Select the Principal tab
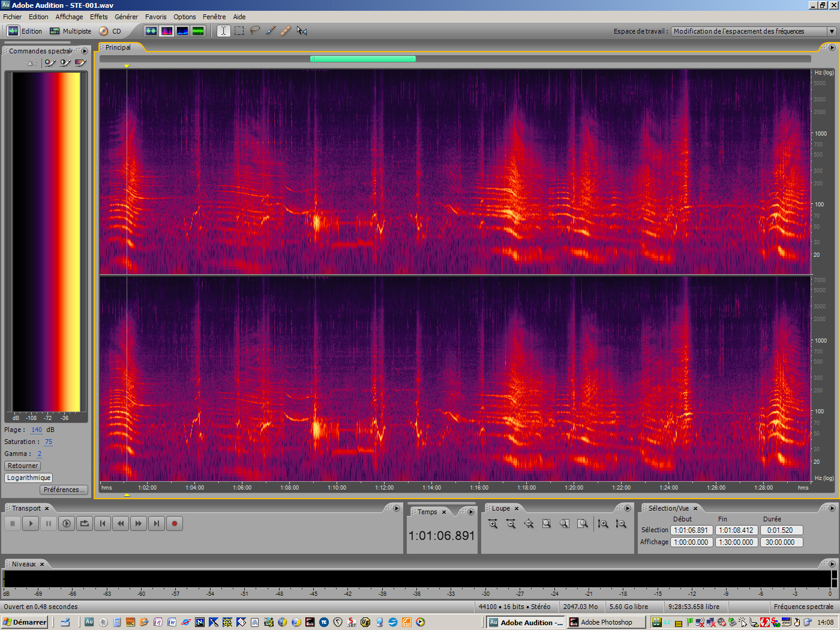The width and height of the screenshot is (840, 630). click(x=118, y=47)
